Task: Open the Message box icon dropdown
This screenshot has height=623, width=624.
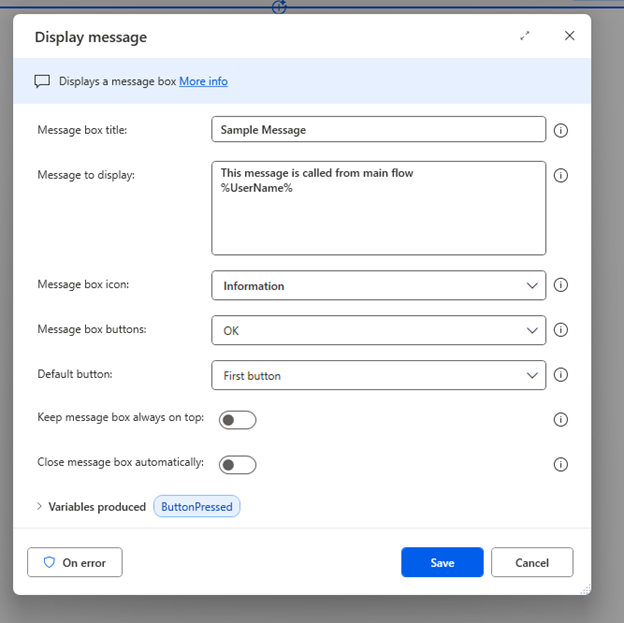Action: coord(378,286)
